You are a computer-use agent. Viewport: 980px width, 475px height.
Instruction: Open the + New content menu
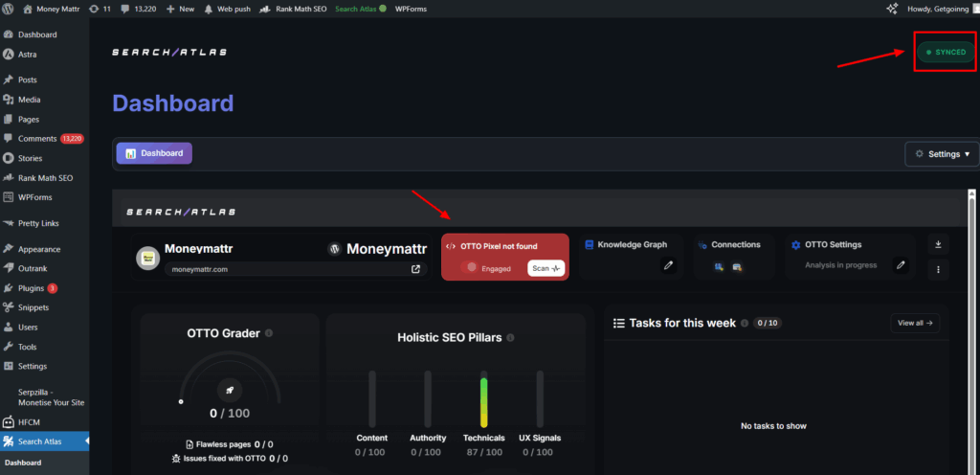point(181,10)
